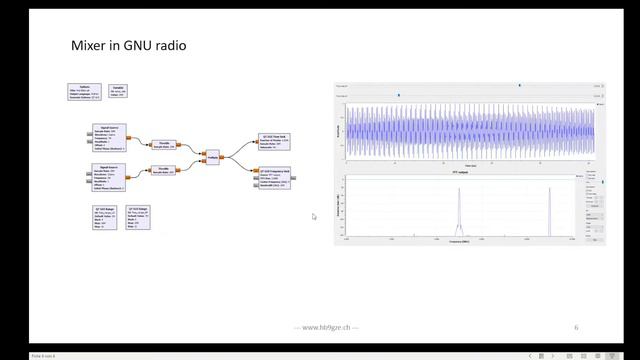Click the Autoscale button in FFT panel
This screenshot has width=640, height=360.
click(595, 206)
